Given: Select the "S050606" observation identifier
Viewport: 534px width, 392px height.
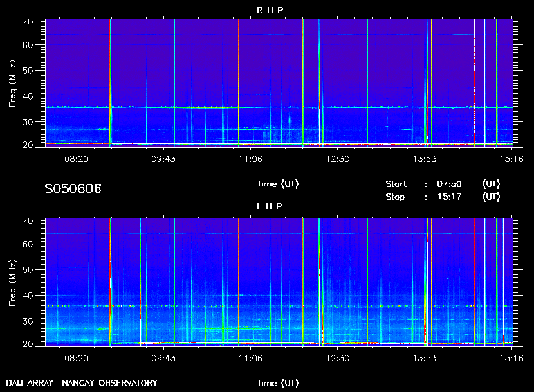Looking at the screenshot, I should coord(73,189).
